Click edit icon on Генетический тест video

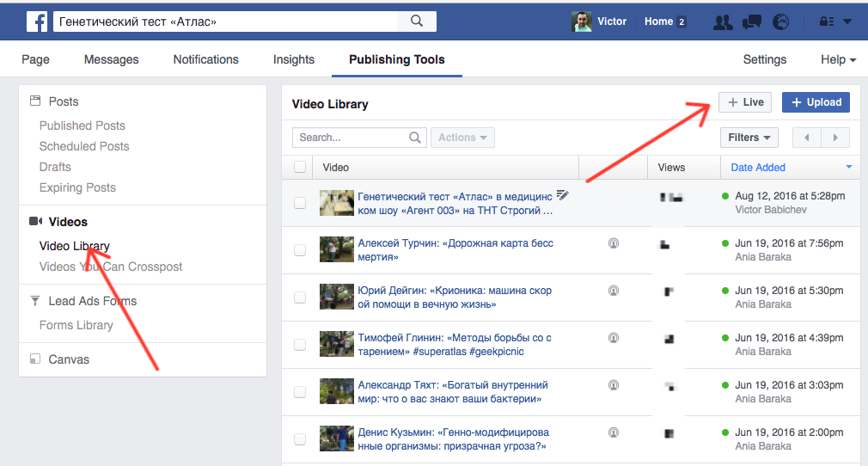point(562,194)
